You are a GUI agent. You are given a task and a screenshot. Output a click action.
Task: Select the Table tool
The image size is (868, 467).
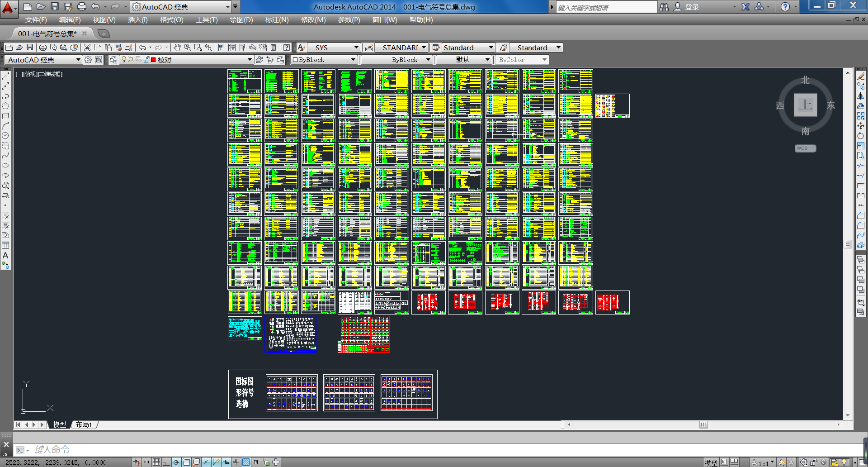click(x=5, y=245)
